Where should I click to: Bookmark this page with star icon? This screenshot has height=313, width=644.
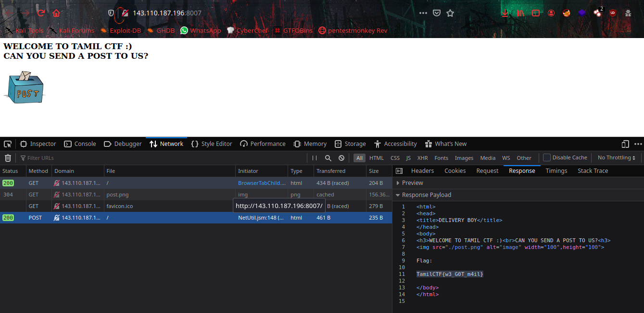[x=450, y=13]
